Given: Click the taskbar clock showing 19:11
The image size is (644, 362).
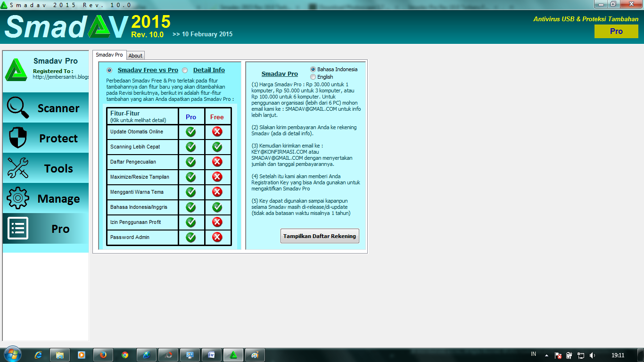Looking at the screenshot, I should point(618,355).
